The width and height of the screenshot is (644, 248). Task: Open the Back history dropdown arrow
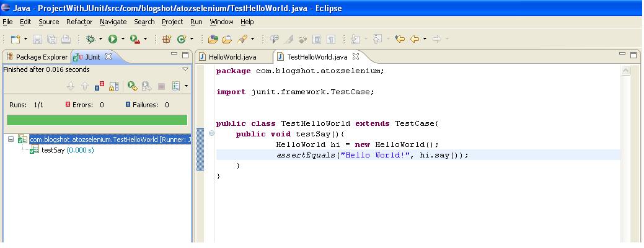point(425,40)
